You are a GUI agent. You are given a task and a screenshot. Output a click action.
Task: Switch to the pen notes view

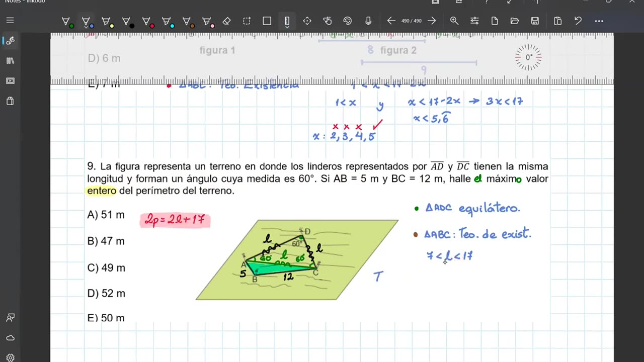(x=10, y=41)
